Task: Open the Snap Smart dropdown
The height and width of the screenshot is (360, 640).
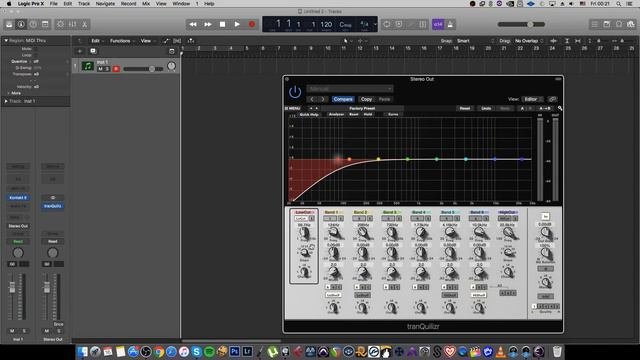Action: point(476,41)
